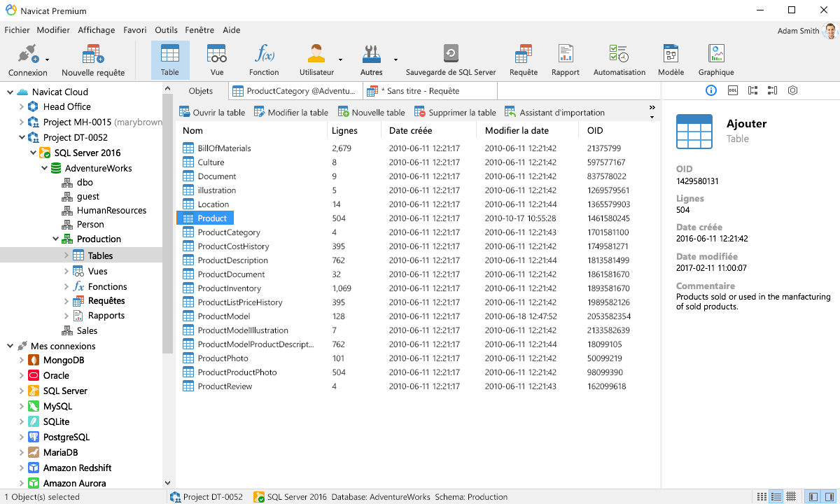Open the toolbar overflow chevron
The width and height of the screenshot is (840, 504).
(x=652, y=108)
